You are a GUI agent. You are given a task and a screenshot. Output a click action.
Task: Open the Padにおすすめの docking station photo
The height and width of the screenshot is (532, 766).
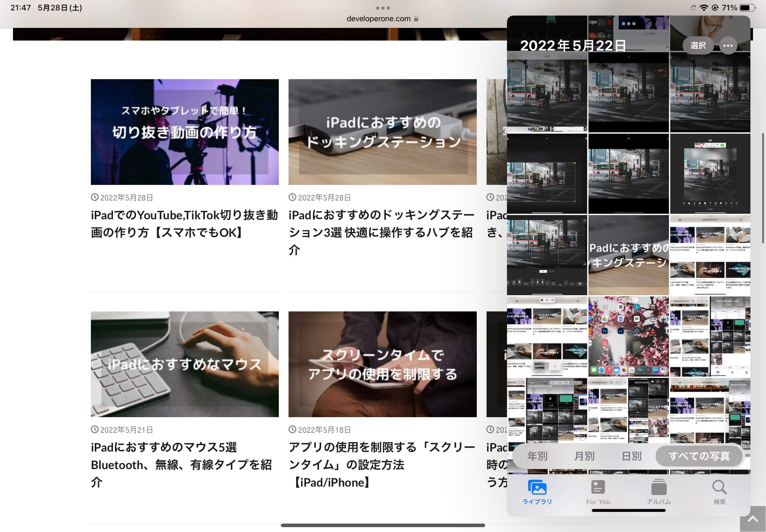pyautogui.click(x=628, y=255)
